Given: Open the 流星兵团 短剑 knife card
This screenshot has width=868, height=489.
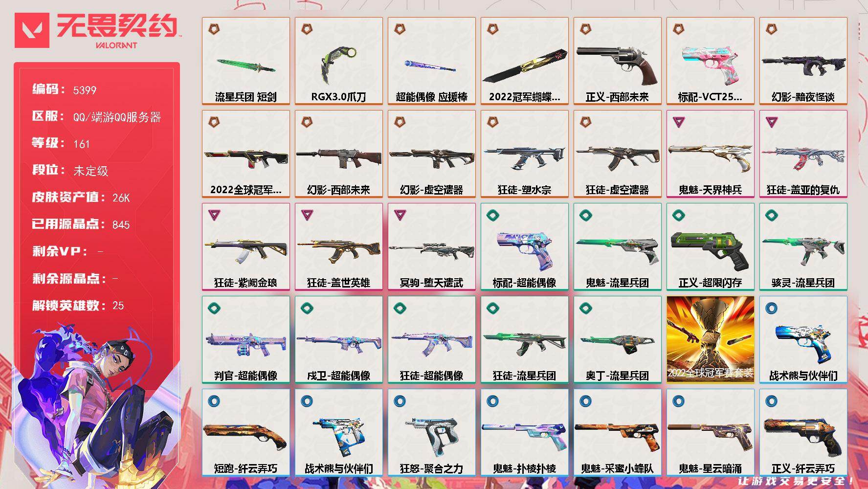Looking at the screenshot, I should pos(246,61).
